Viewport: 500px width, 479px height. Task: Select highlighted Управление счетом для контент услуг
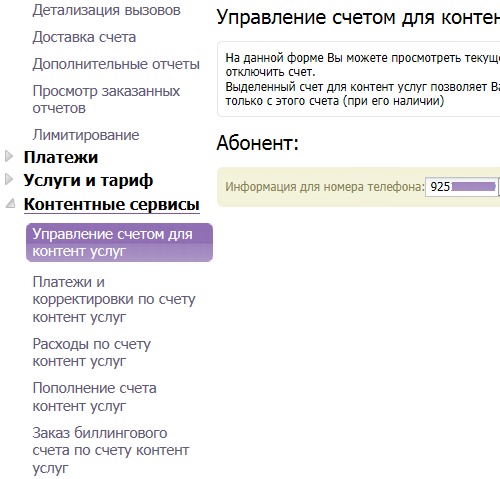click(x=119, y=242)
